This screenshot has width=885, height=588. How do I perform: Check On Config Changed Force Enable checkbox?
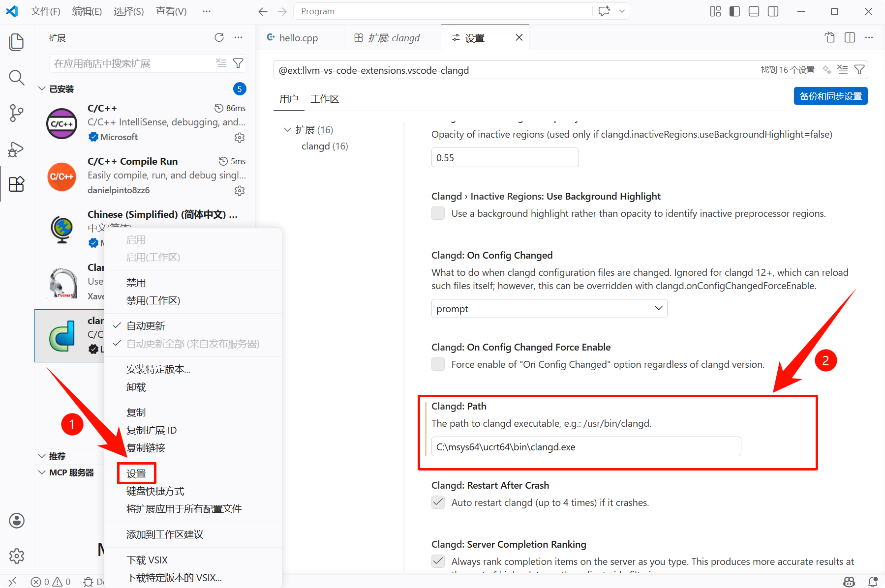[438, 364]
